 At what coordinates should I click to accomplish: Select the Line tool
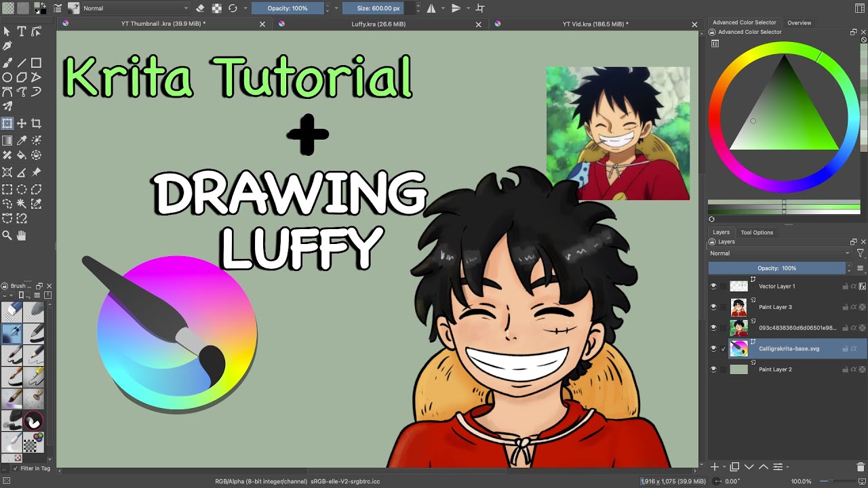22,62
